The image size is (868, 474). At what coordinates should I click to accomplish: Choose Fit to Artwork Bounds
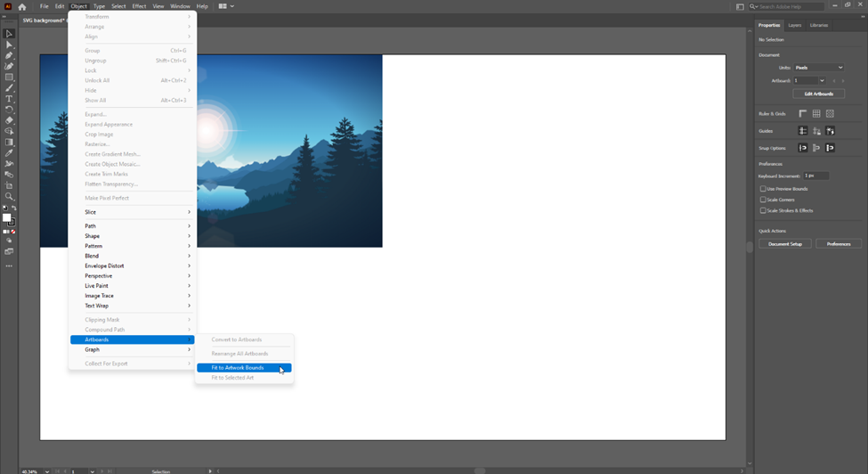[x=238, y=368]
